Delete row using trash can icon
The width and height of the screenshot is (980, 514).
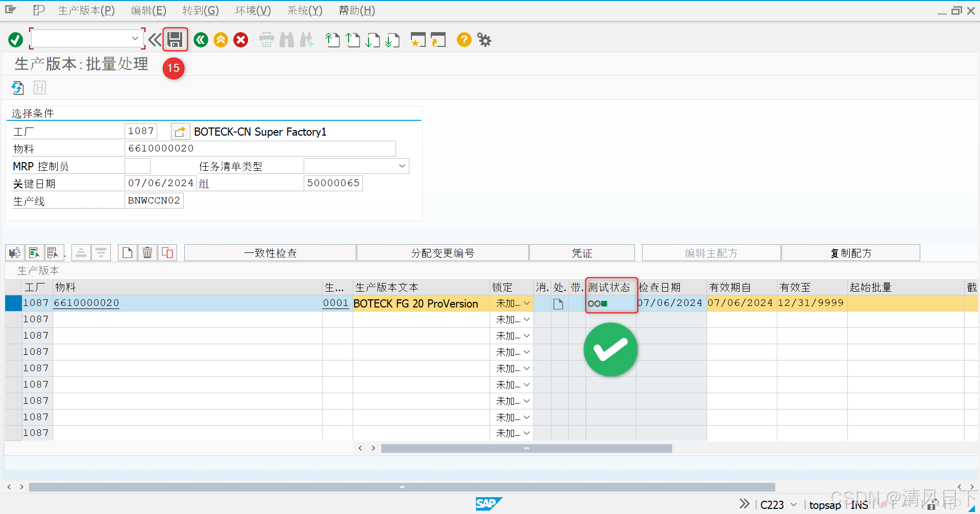click(x=148, y=253)
